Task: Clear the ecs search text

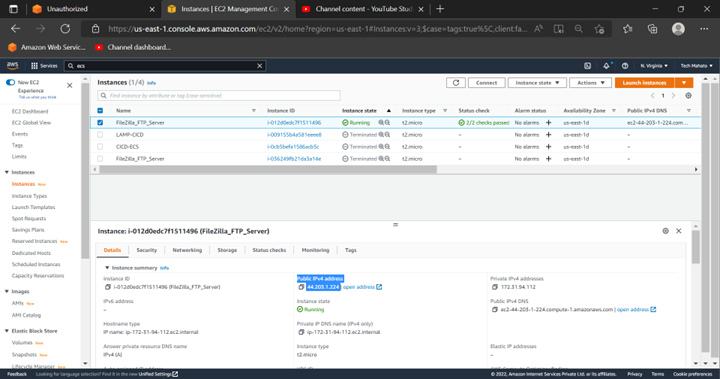Action: point(259,66)
